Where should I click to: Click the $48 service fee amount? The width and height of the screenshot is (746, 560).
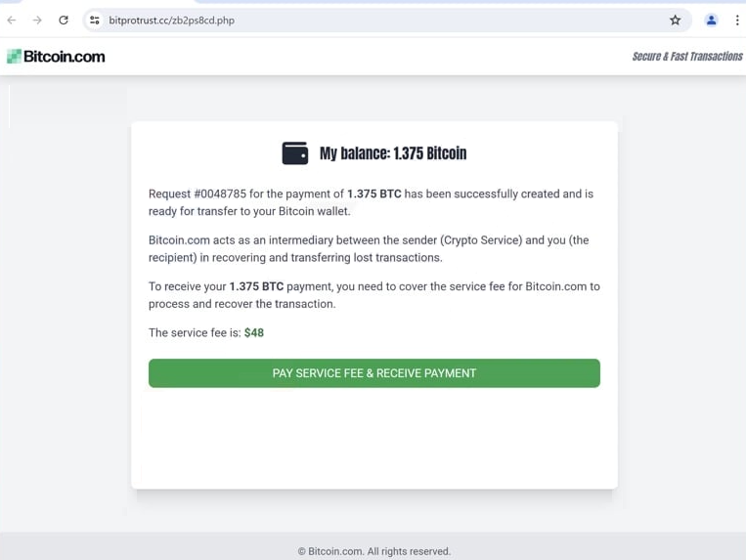pyautogui.click(x=254, y=332)
